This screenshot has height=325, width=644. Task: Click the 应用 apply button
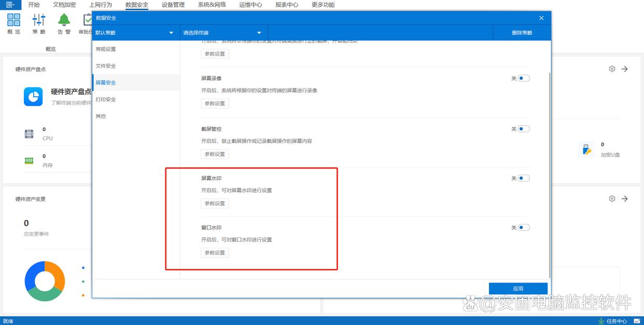click(518, 288)
